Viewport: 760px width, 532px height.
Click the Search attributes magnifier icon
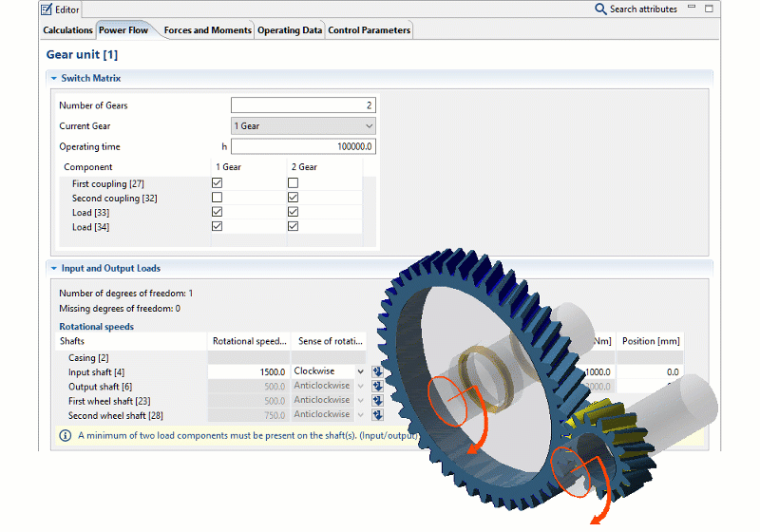pos(600,9)
